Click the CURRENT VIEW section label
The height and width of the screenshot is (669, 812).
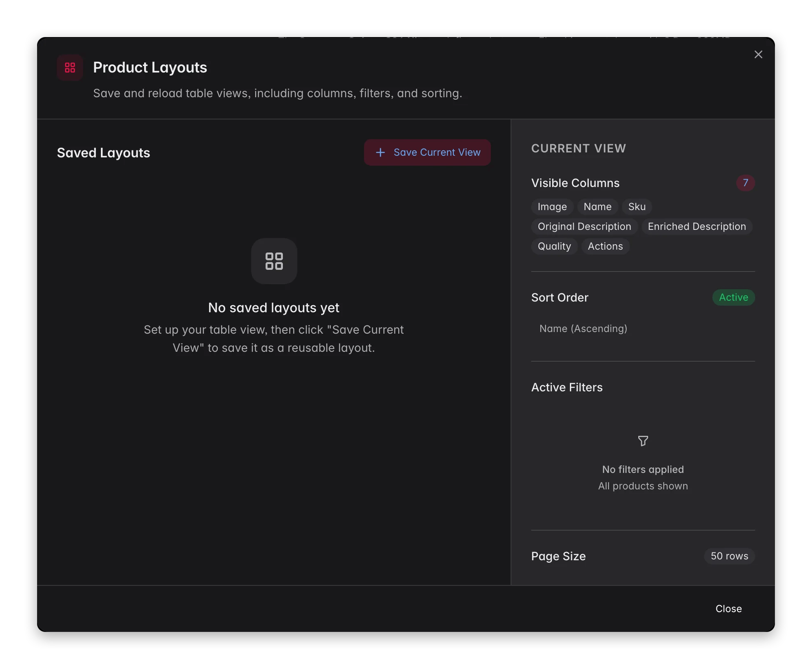pos(579,148)
